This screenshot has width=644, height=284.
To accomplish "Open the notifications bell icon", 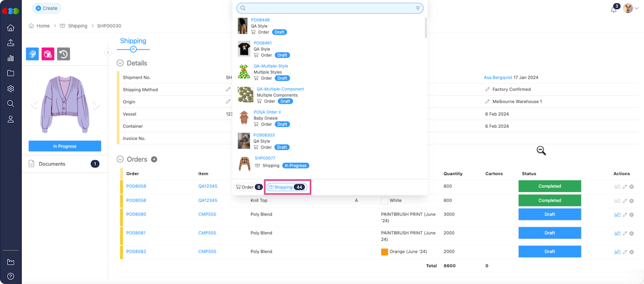I will tap(613, 9).
